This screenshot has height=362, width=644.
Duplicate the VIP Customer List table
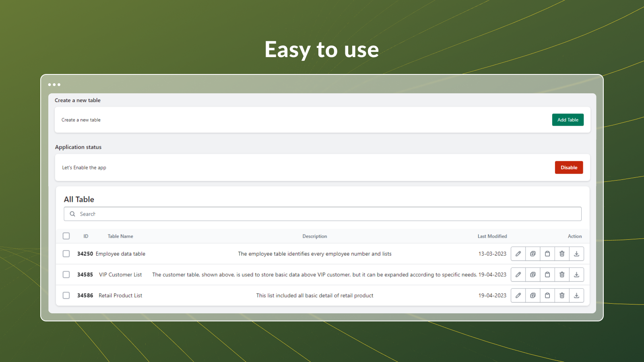tap(533, 275)
